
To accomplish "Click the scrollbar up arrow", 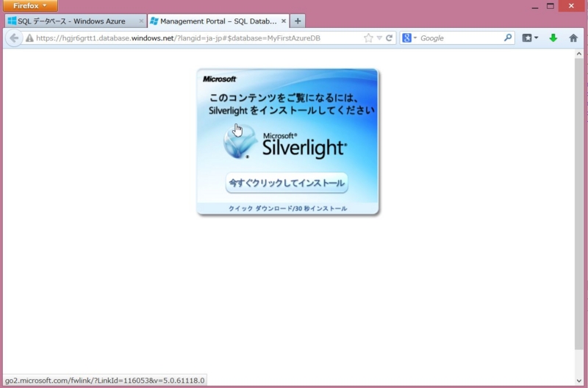I will (x=579, y=54).
